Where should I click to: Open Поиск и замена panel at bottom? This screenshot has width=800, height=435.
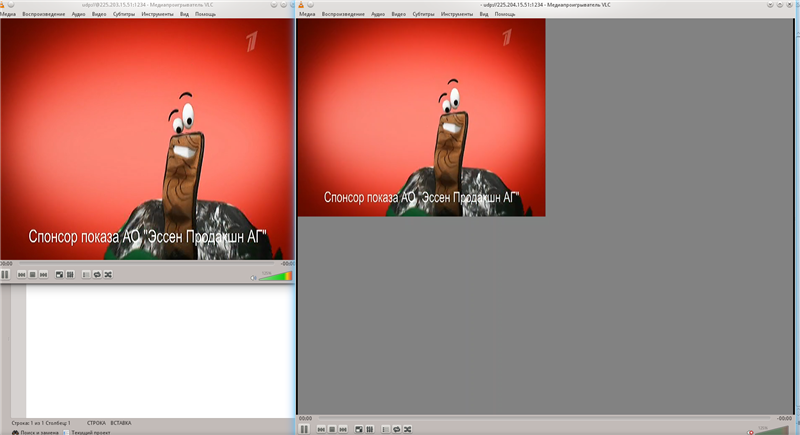click(35, 432)
